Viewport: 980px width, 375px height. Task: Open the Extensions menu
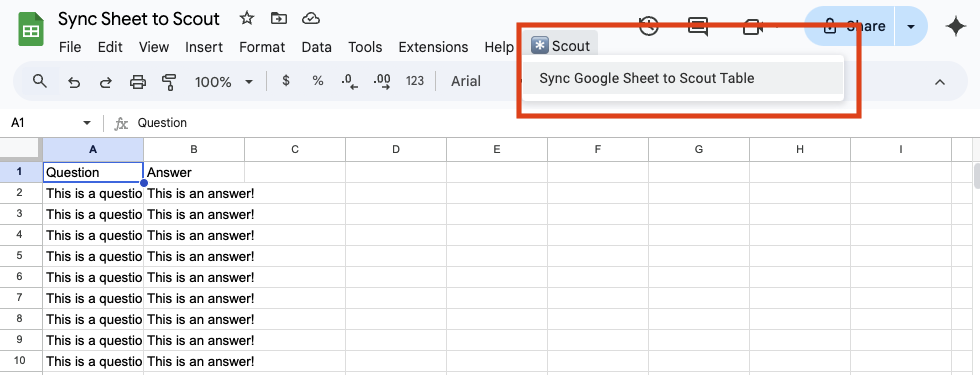pyautogui.click(x=433, y=47)
